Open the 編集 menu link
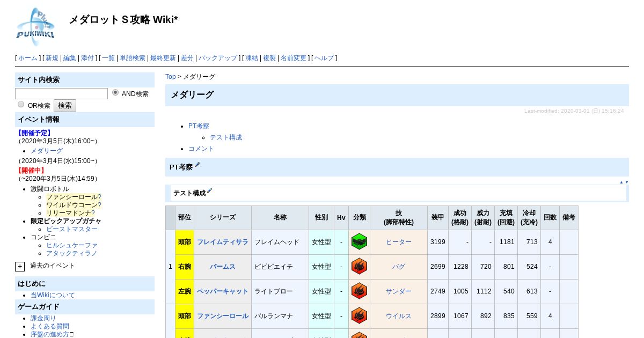The height and width of the screenshot is (338, 644). (70, 58)
